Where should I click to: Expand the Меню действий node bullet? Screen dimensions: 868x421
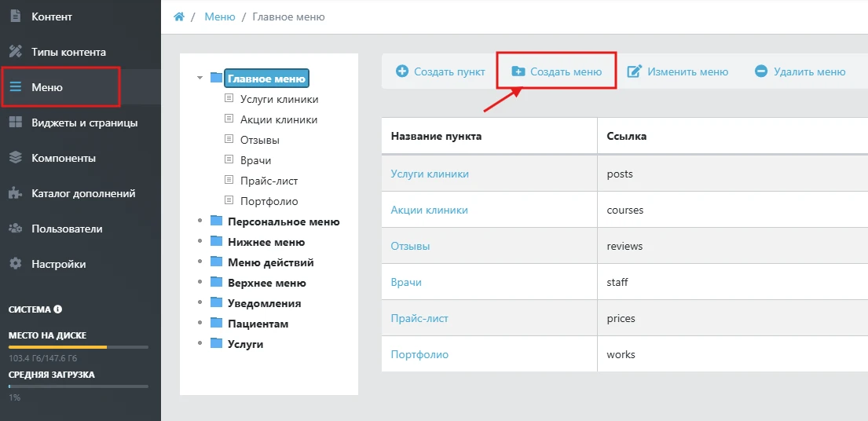(200, 262)
